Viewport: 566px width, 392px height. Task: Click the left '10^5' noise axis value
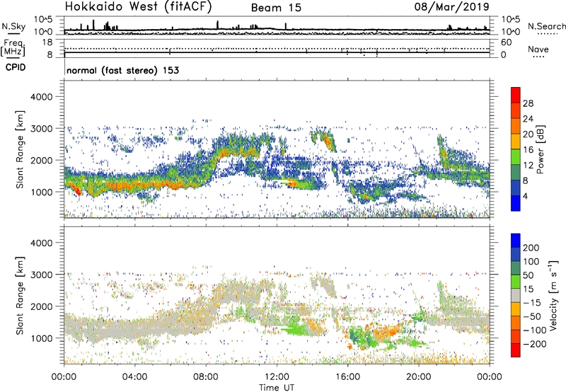[43, 19]
